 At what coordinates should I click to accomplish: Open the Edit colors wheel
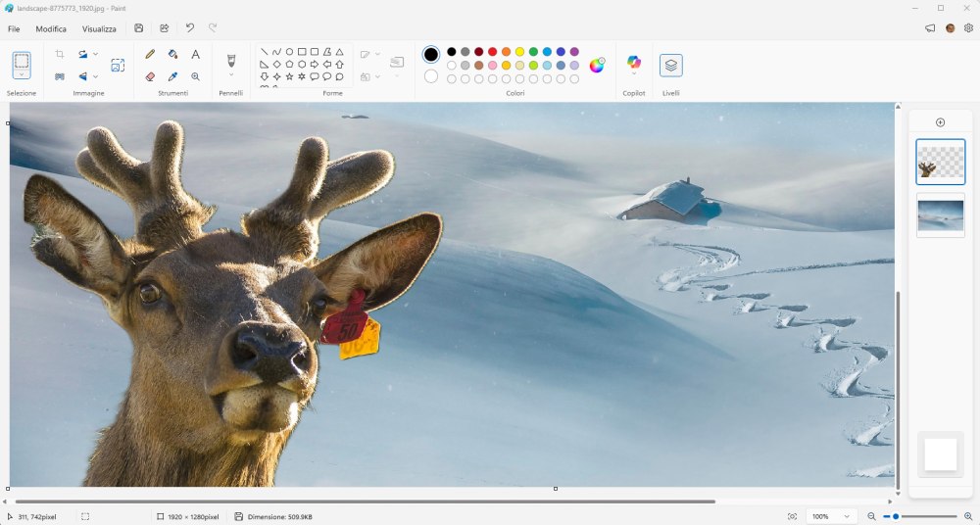click(597, 65)
